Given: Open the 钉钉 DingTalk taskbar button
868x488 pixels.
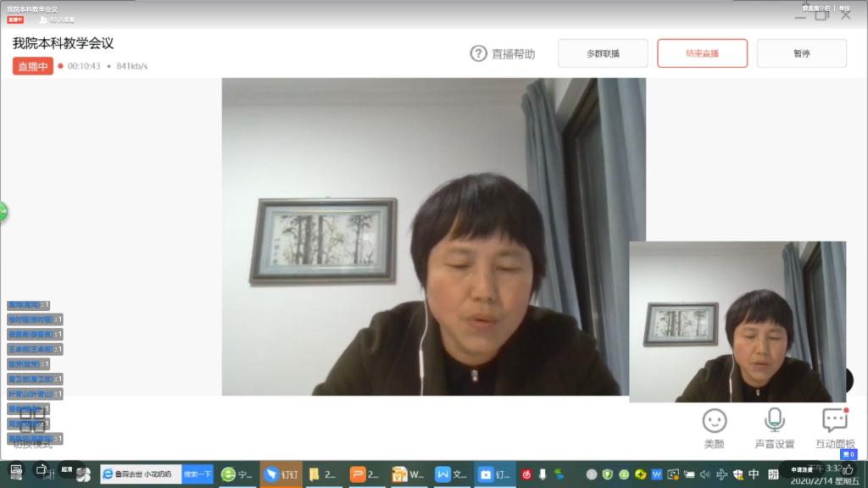Looking at the screenshot, I should coord(281,474).
